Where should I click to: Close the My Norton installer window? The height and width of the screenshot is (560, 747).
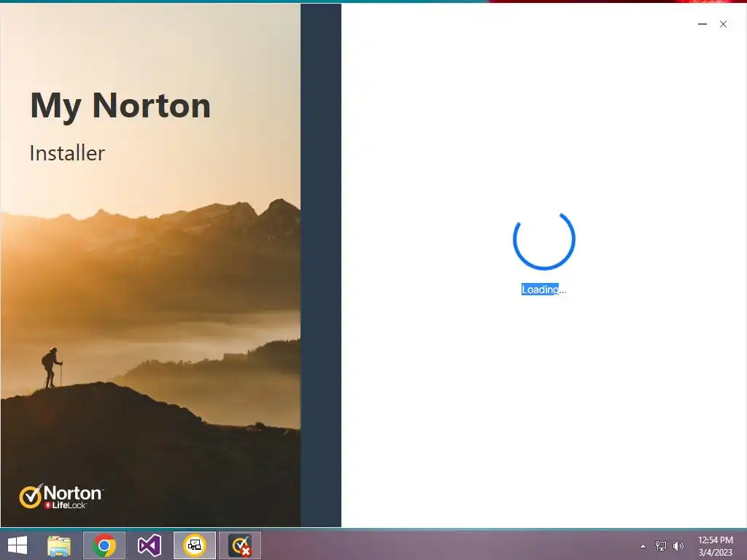(x=723, y=24)
